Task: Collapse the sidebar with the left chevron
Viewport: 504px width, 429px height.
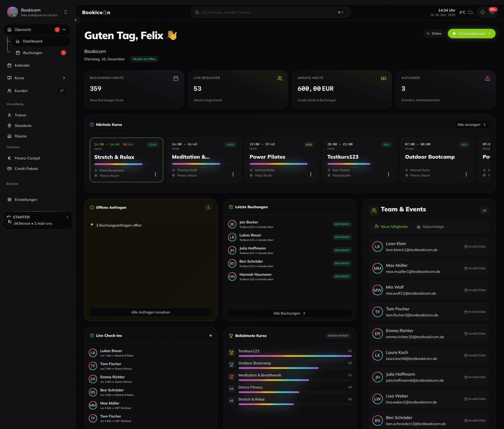Action: (76, 20)
